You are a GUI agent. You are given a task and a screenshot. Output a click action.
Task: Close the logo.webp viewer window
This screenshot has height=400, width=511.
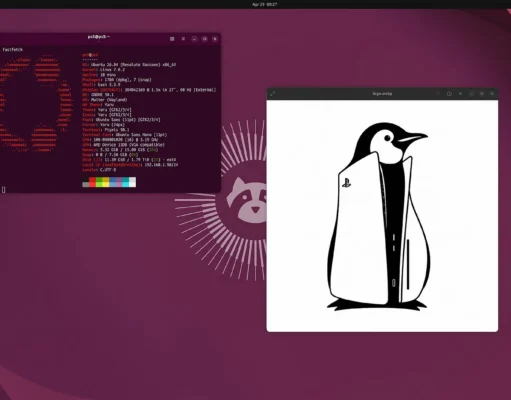tap(492, 94)
